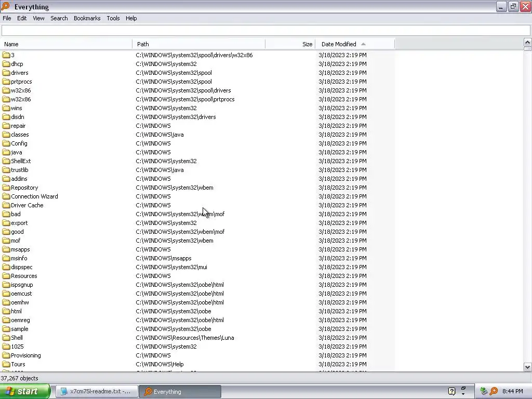Open the Search menu
532x399 pixels.
[x=59, y=18]
